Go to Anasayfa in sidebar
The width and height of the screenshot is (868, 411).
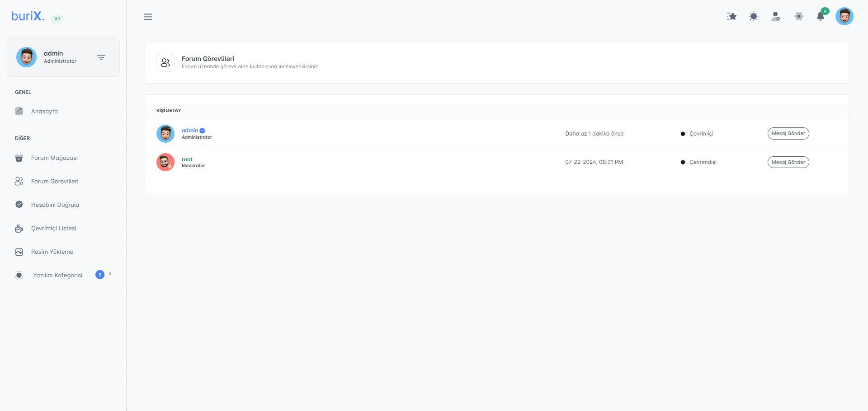pyautogui.click(x=44, y=112)
